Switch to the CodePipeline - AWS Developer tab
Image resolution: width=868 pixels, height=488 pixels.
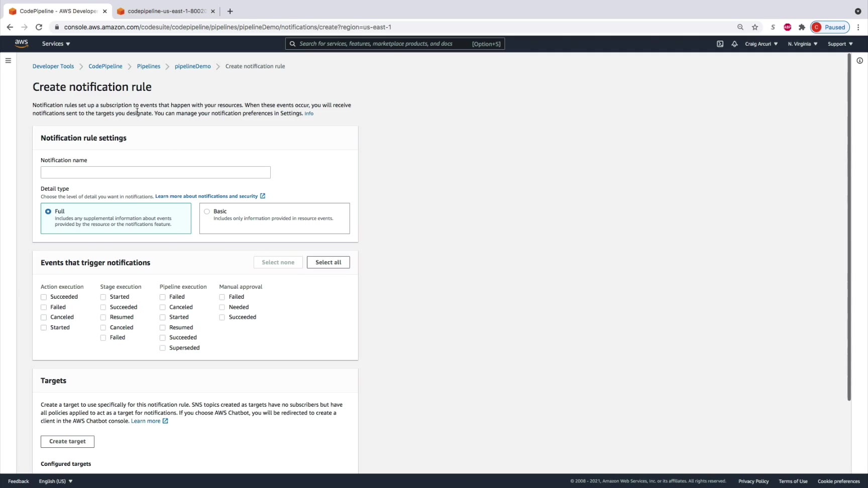[57, 11]
